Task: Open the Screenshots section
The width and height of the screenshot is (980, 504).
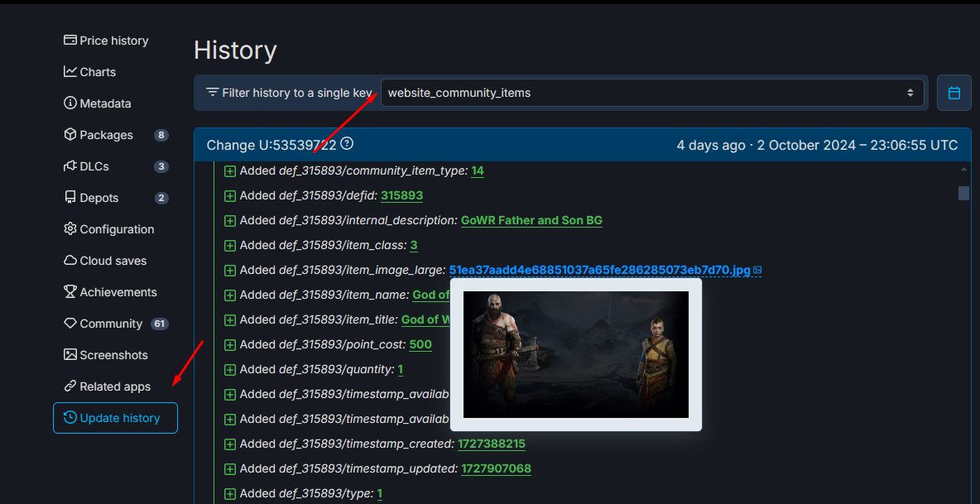Action: click(106, 355)
